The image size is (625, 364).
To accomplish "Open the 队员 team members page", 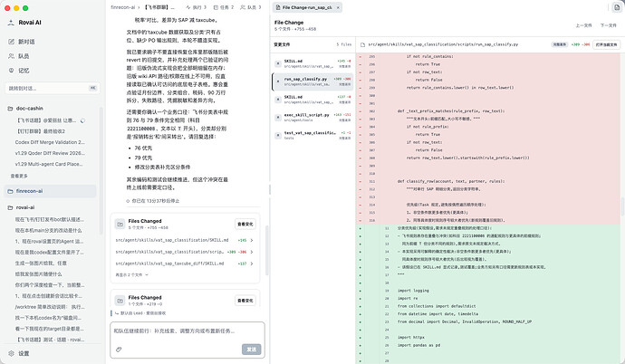I will (x=24, y=56).
